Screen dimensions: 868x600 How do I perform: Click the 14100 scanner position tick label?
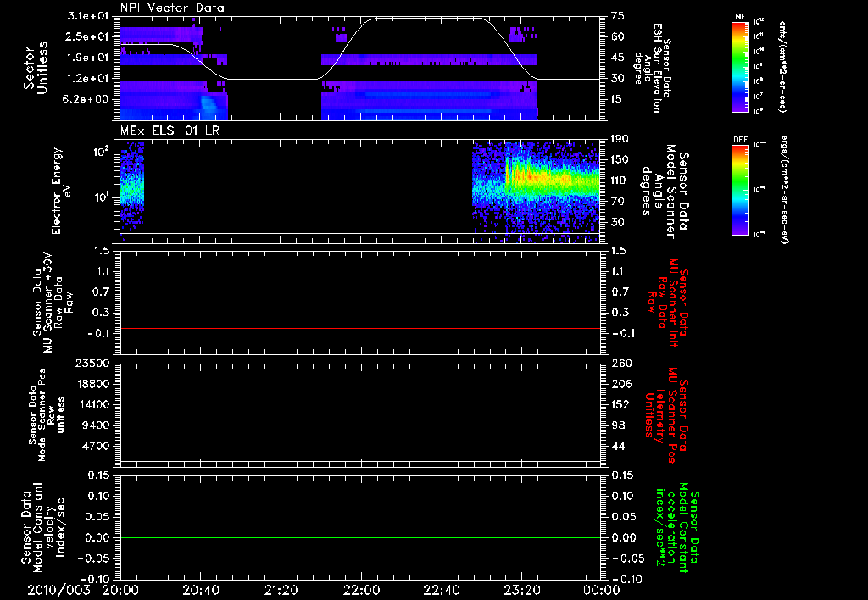point(93,404)
